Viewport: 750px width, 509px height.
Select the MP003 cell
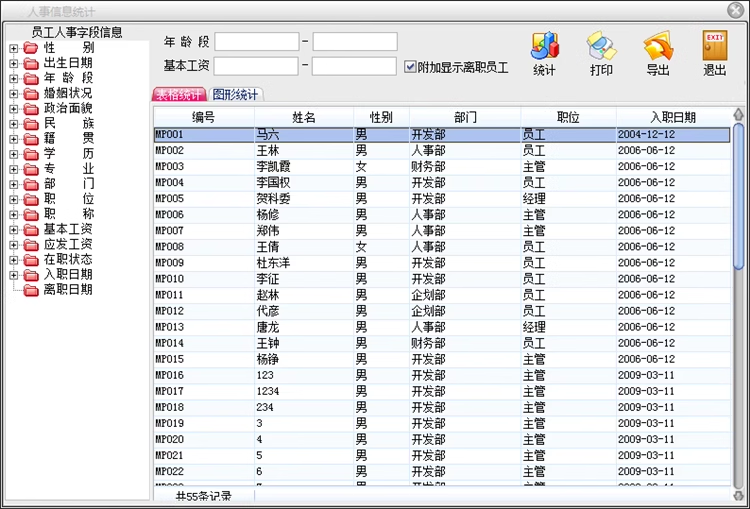point(204,166)
